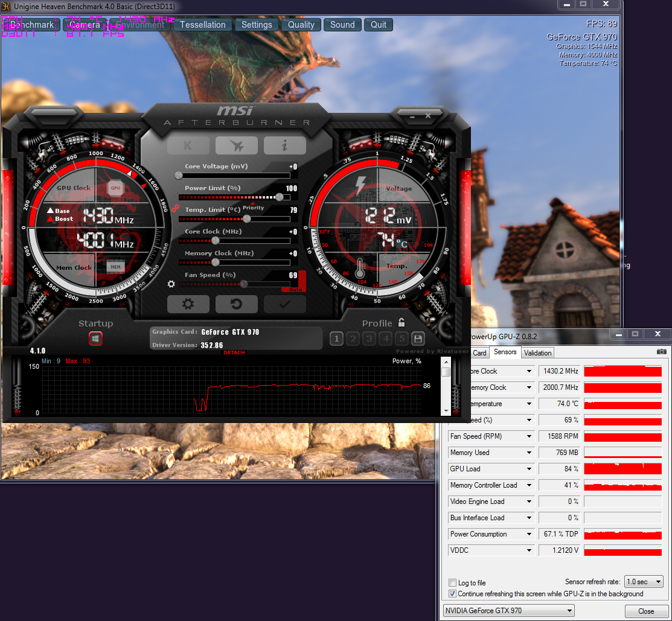672x621 pixels.
Task: Click the 67.1 % TDP power value
Action: coord(559,534)
